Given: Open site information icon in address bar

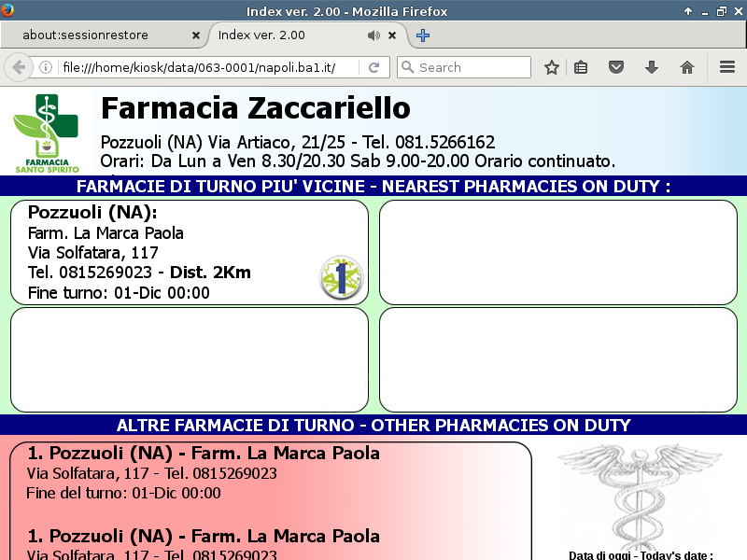Looking at the screenshot, I should pos(45,67).
